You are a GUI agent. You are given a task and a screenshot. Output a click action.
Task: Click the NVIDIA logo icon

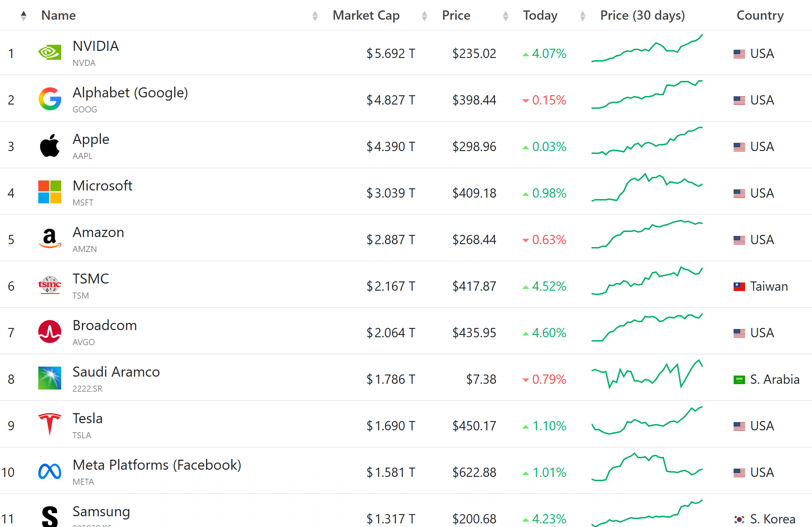pyautogui.click(x=50, y=53)
